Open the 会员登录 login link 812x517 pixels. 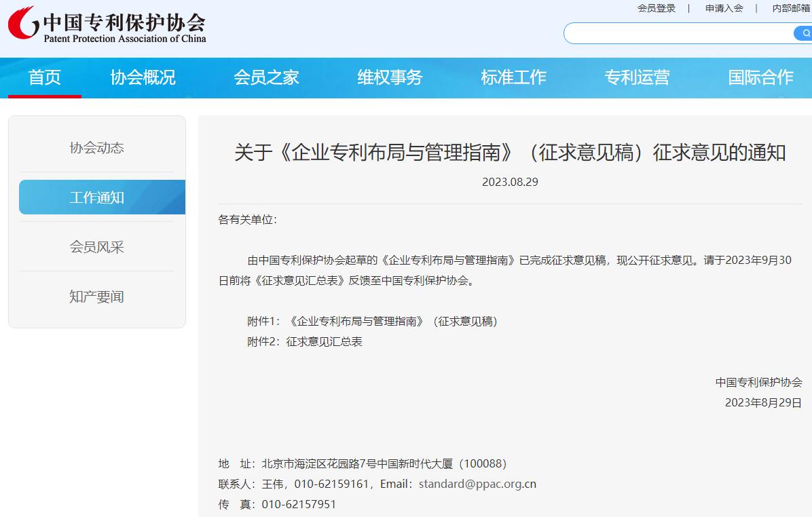pos(656,8)
